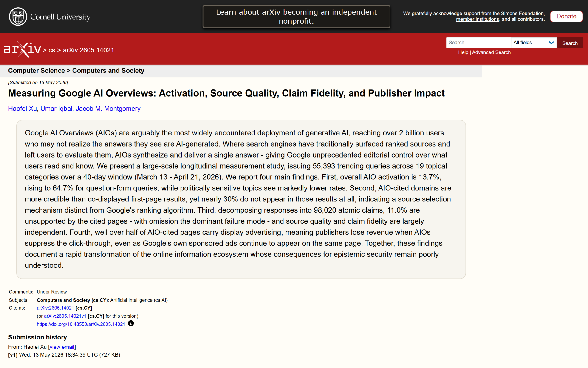The image size is (588, 368).
Task: Click the abstract text block
Action: point(241,199)
